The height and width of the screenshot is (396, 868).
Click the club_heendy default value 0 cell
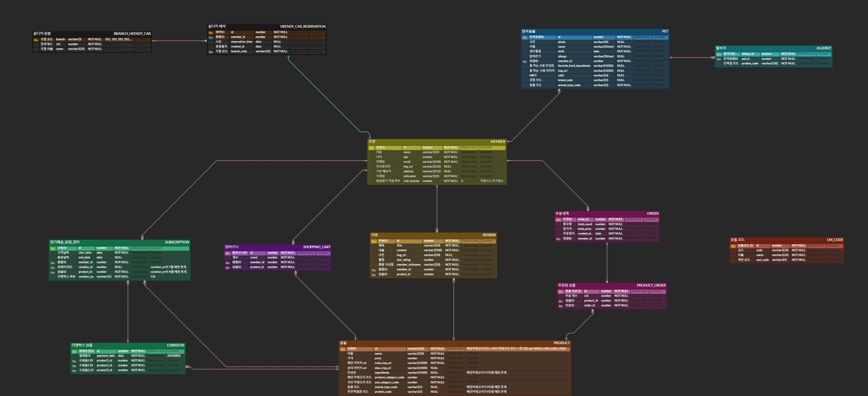tap(462, 181)
